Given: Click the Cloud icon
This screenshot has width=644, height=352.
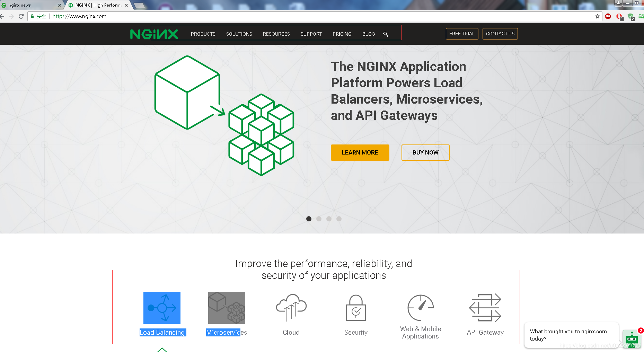Looking at the screenshot, I should [x=291, y=308].
